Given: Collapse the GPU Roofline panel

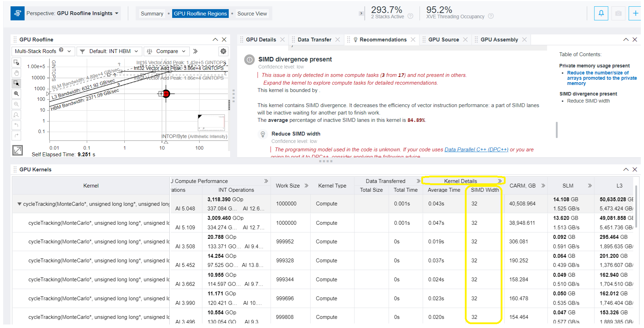Looking at the screenshot, I should [x=215, y=40].
